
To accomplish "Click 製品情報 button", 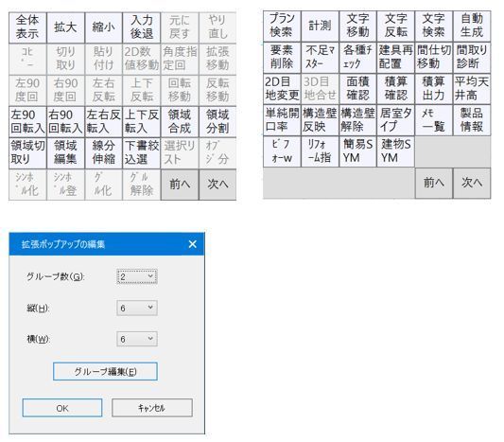I will [x=472, y=120].
